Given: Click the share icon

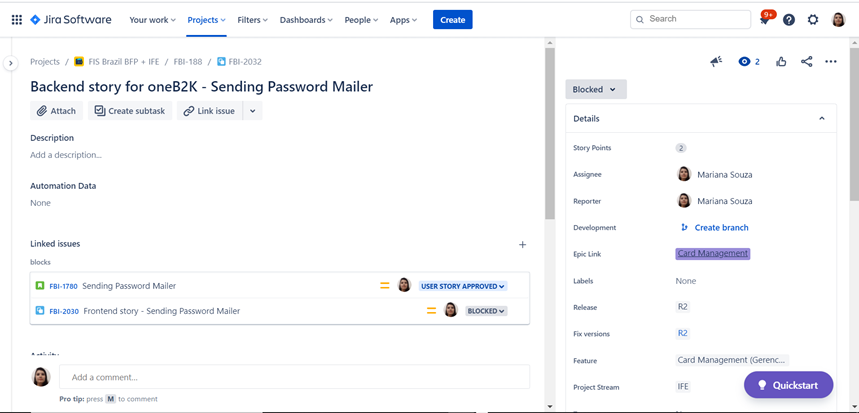Looking at the screenshot, I should pyautogui.click(x=806, y=62).
